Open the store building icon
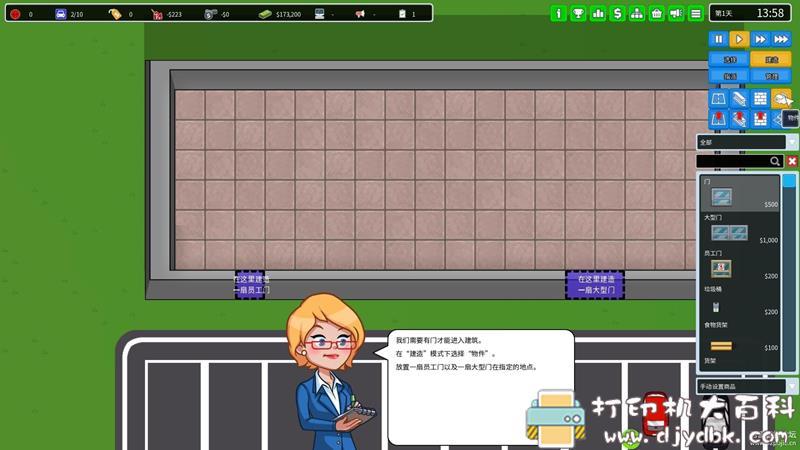The height and width of the screenshot is (450, 800). click(x=657, y=14)
